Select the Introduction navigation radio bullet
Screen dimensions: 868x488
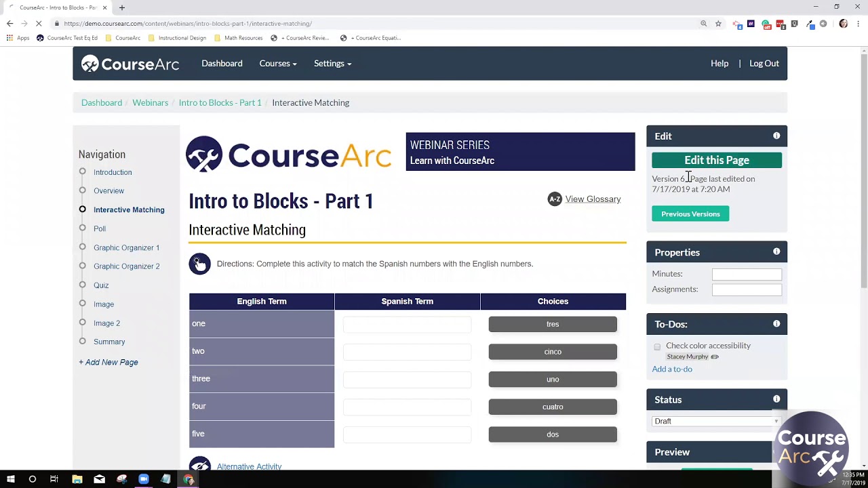point(82,171)
